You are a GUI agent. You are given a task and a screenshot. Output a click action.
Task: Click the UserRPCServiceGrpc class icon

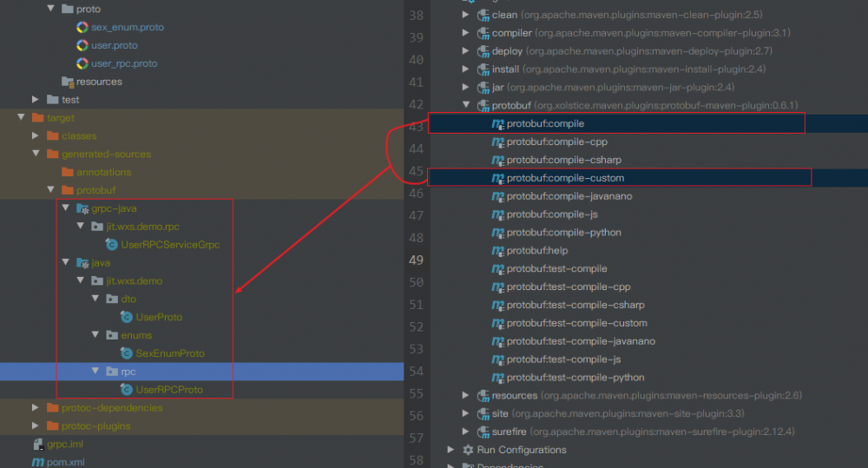pos(112,245)
